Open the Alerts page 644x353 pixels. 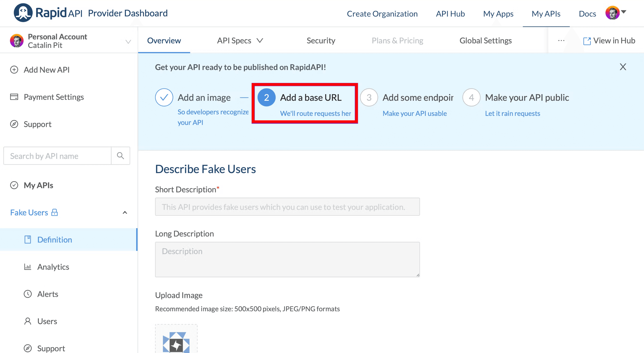click(x=47, y=294)
